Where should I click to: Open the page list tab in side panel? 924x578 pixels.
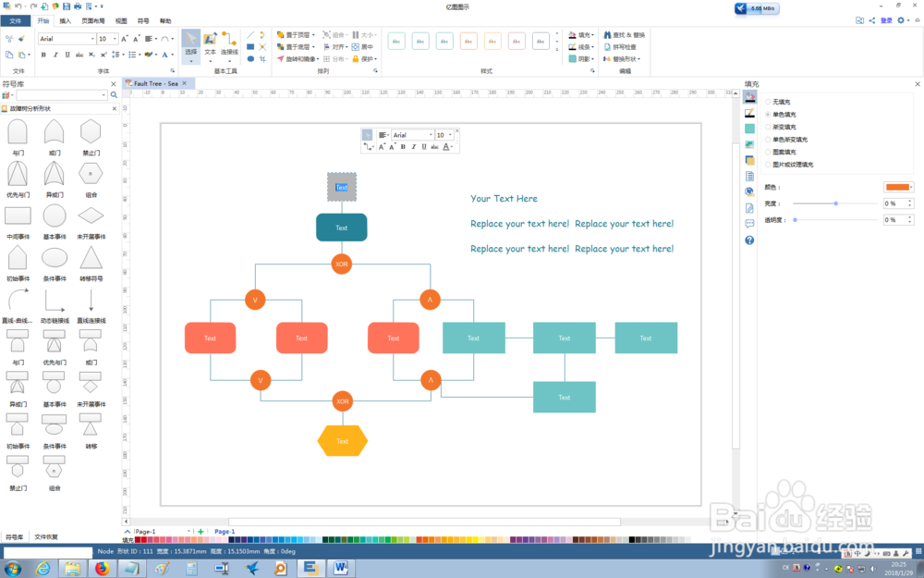click(x=749, y=177)
